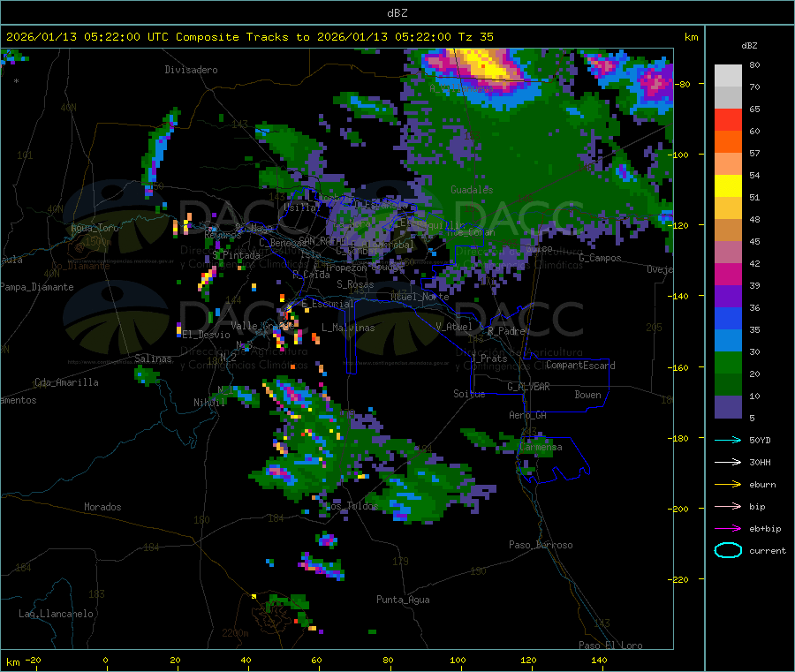Select the slate 5-10 dBZ swatch
This screenshot has height=672, width=795.
pos(728,407)
